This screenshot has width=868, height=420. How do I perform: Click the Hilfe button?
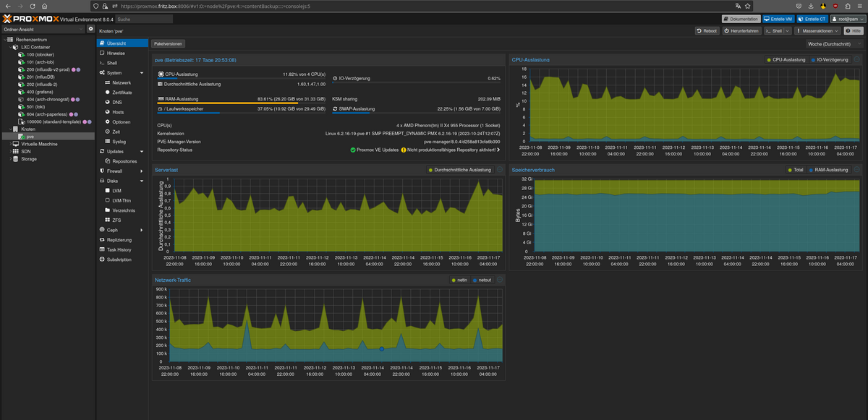(x=853, y=31)
